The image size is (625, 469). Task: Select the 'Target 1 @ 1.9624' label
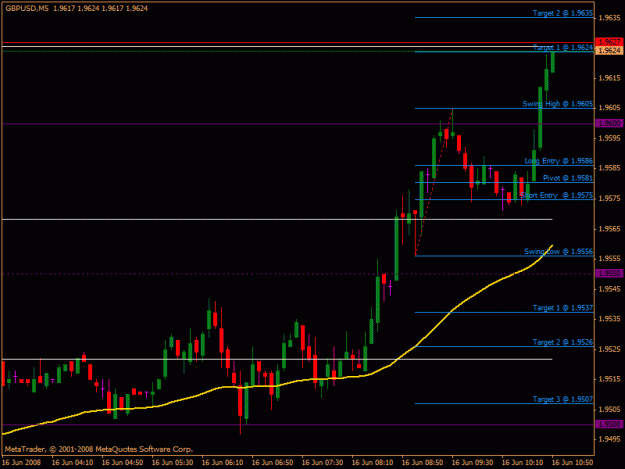[x=563, y=47]
